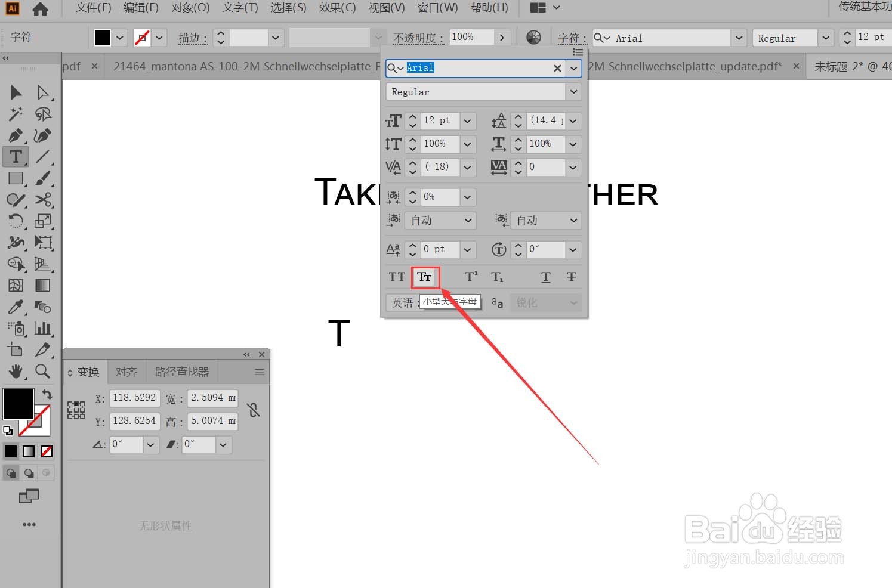892x588 pixels.
Task: Toggle constrain width and height proportions
Action: (254, 410)
